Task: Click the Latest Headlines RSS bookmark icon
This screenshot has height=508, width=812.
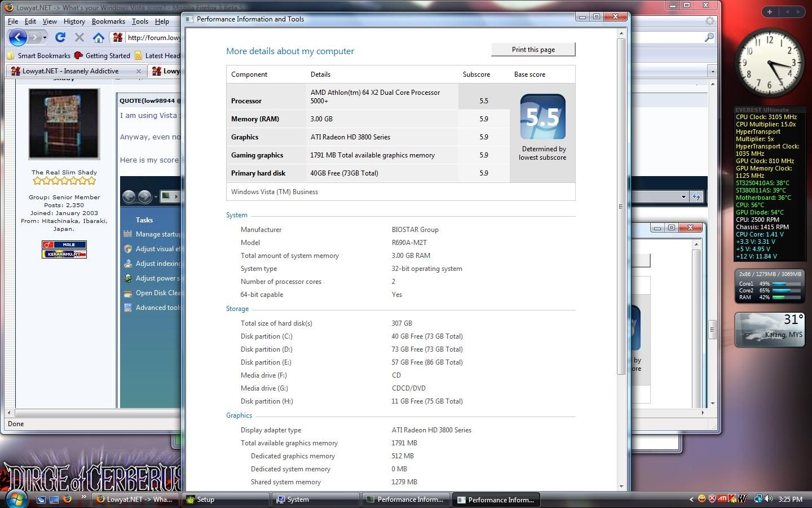Action: (139, 55)
